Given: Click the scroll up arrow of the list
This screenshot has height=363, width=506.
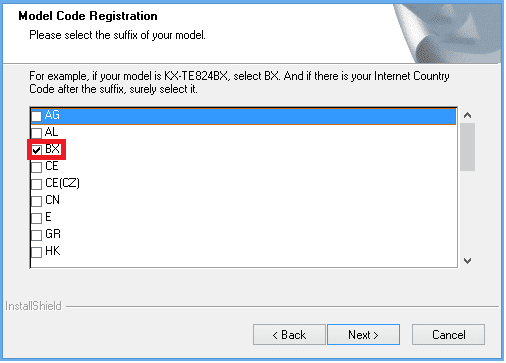Looking at the screenshot, I should [x=467, y=115].
